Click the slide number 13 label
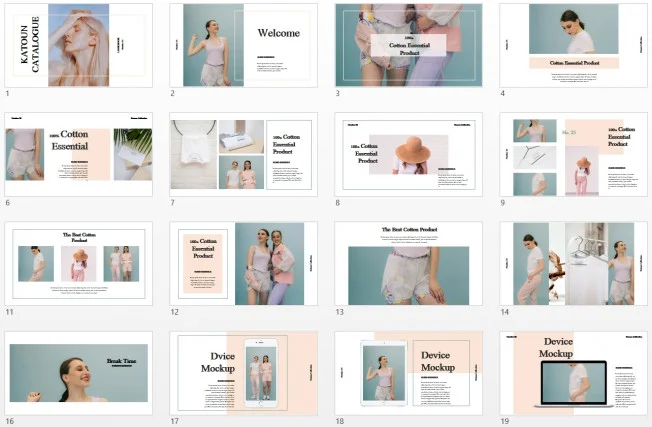Viewport: 652px width, 427px height. pyautogui.click(x=339, y=312)
